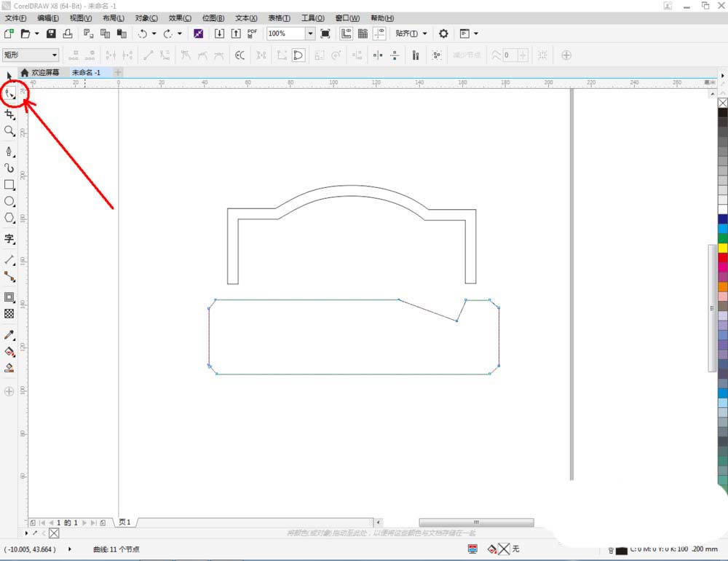Viewport: 728px width, 561px height.
Task: Expand document palette flyout arrow
Action: (26, 533)
